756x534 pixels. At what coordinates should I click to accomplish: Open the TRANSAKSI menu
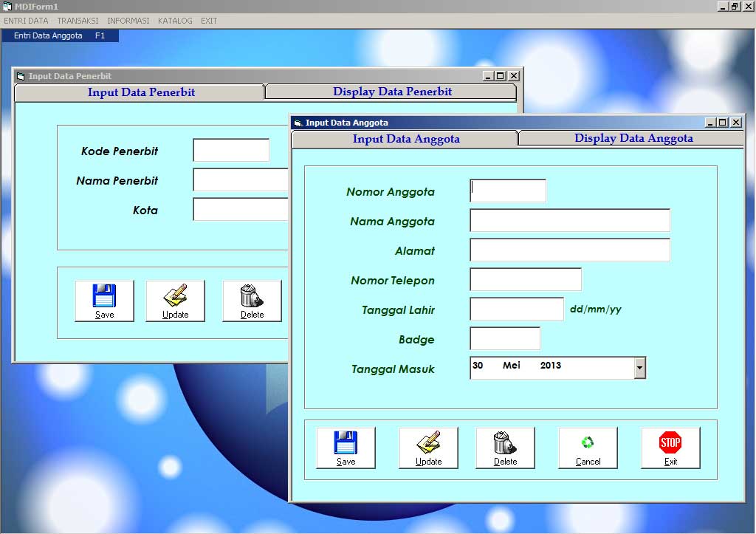pos(78,21)
